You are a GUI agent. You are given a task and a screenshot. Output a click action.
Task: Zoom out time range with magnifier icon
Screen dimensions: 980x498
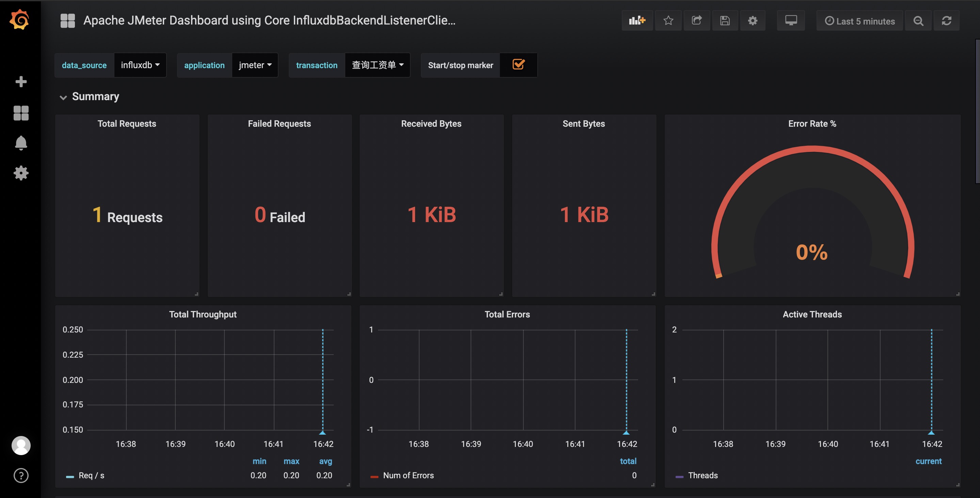click(918, 20)
